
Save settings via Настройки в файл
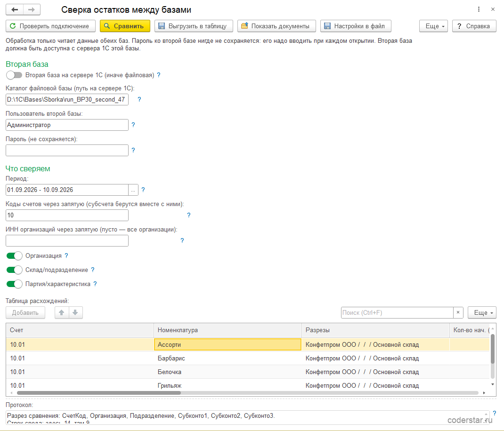click(356, 26)
